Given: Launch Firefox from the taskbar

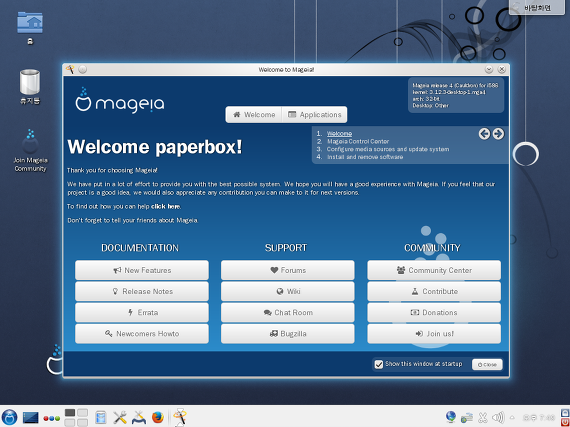Looking at the screenshot, I should tap(158, 418).
